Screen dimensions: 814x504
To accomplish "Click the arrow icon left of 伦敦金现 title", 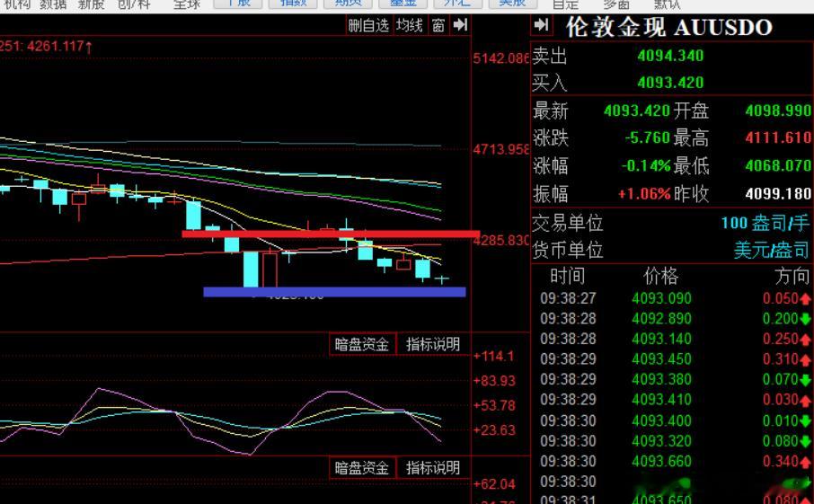I will pyautogui.click(x=541, y=24).
